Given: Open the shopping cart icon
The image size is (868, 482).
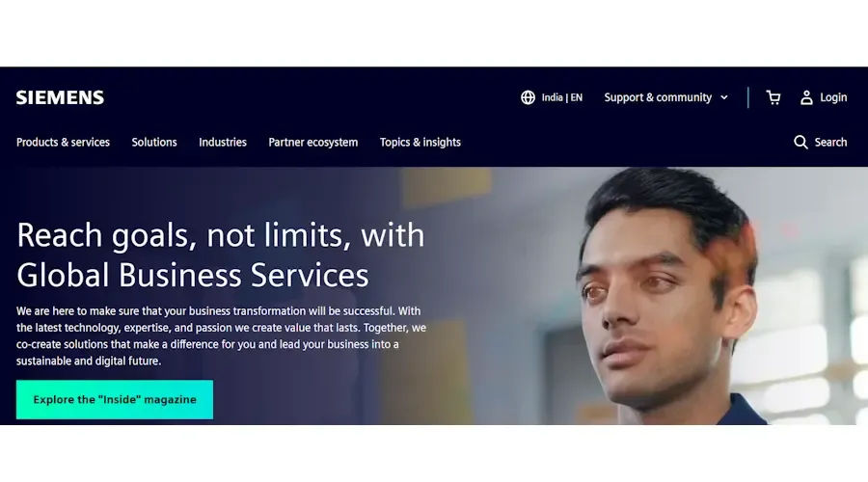Looking at the screenshot, I should 773,97.
